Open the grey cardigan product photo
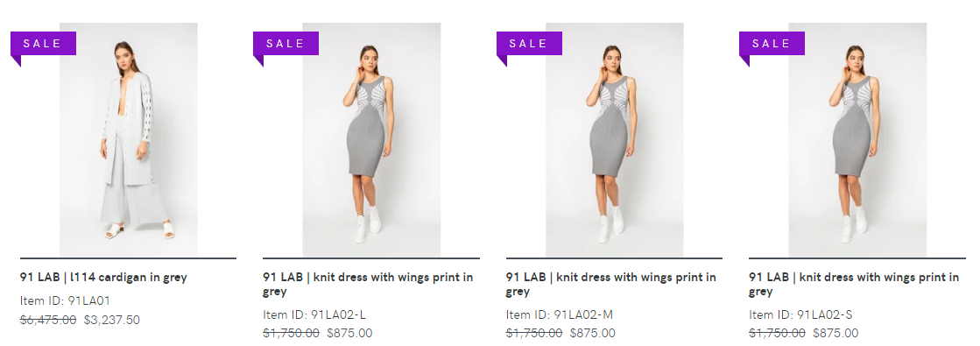Viewport: 980px width, 346px height. (128, 139)
